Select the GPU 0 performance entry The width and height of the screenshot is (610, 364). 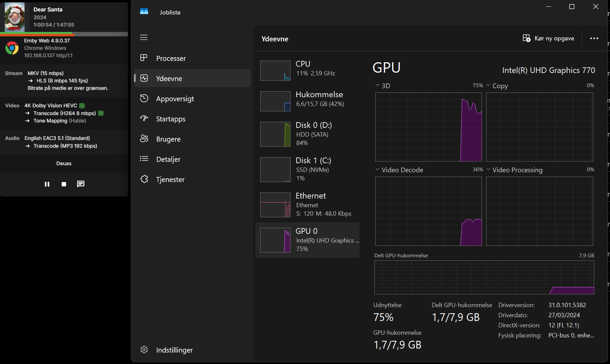(x=307, y=240)
